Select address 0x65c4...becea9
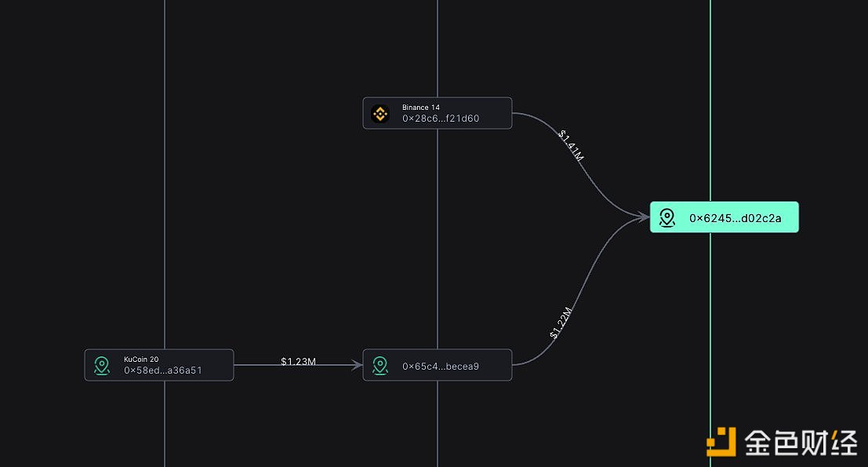 point(441,367)
